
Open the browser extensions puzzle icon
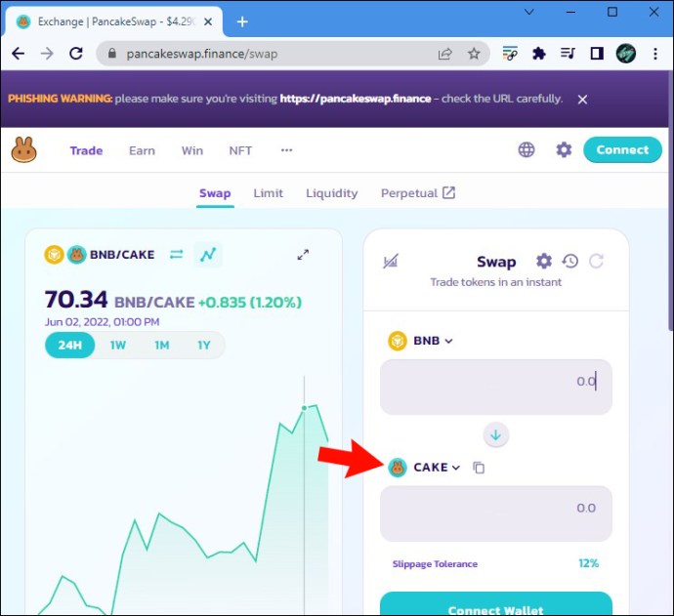click(x=538, y=54)
